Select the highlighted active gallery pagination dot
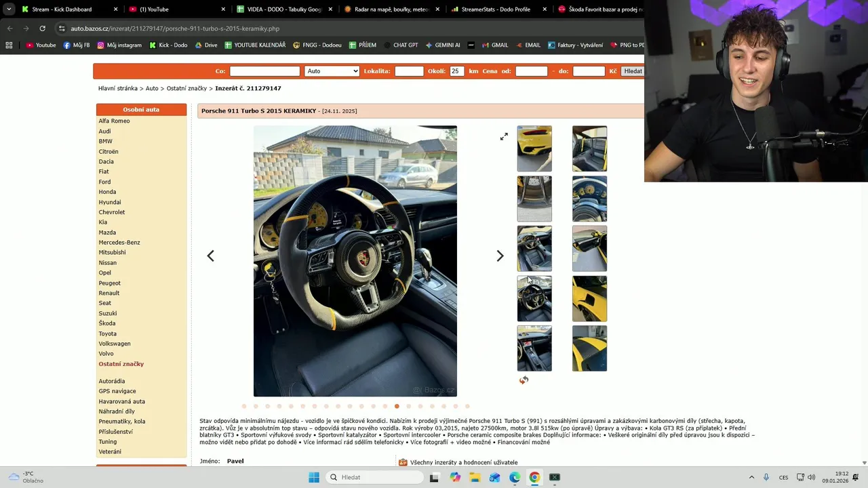Screen dimensions: 868x488 coord(397,406)
